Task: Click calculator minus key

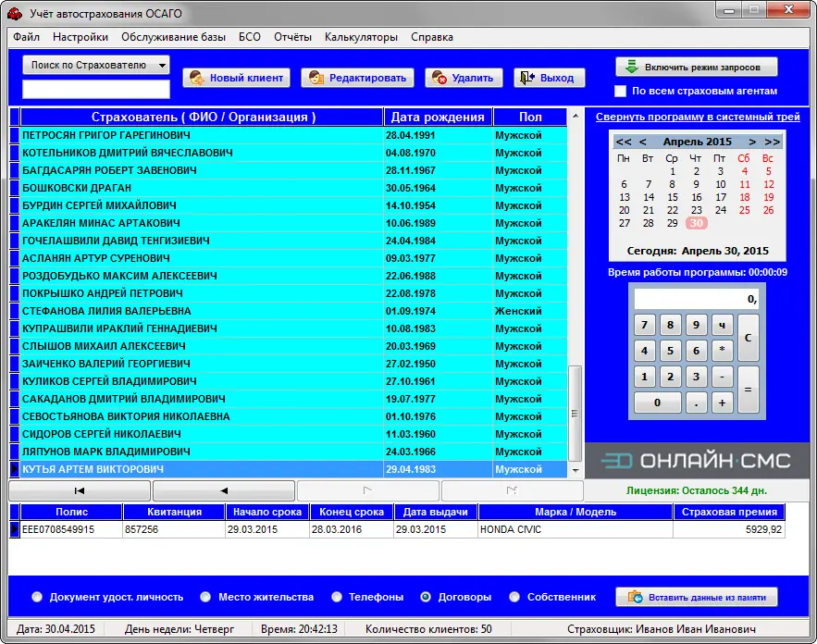Action: coord(723,377)
